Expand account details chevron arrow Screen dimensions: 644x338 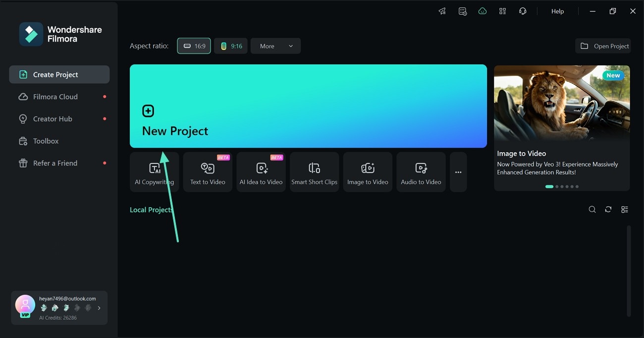(x=99, y=308)
